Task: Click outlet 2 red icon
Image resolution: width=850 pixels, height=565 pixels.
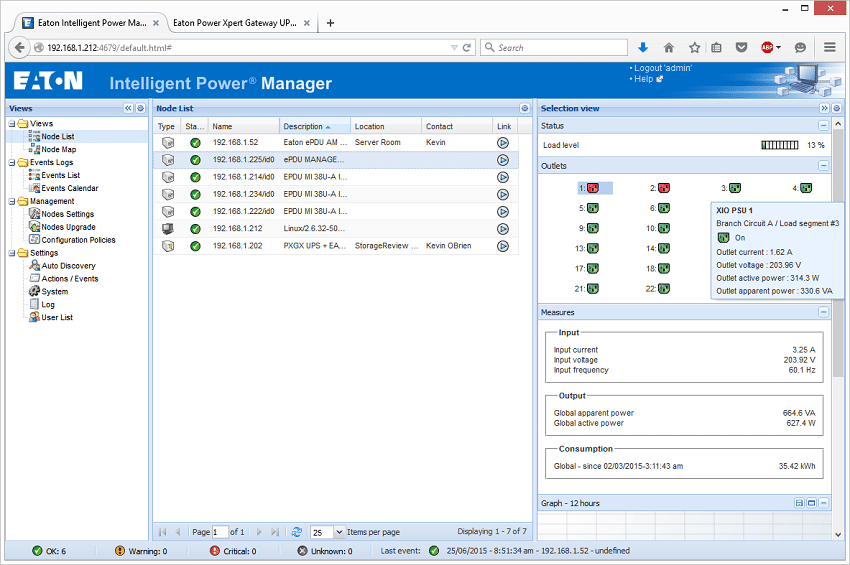Action: pyautogui.click(x=664, y=188)
